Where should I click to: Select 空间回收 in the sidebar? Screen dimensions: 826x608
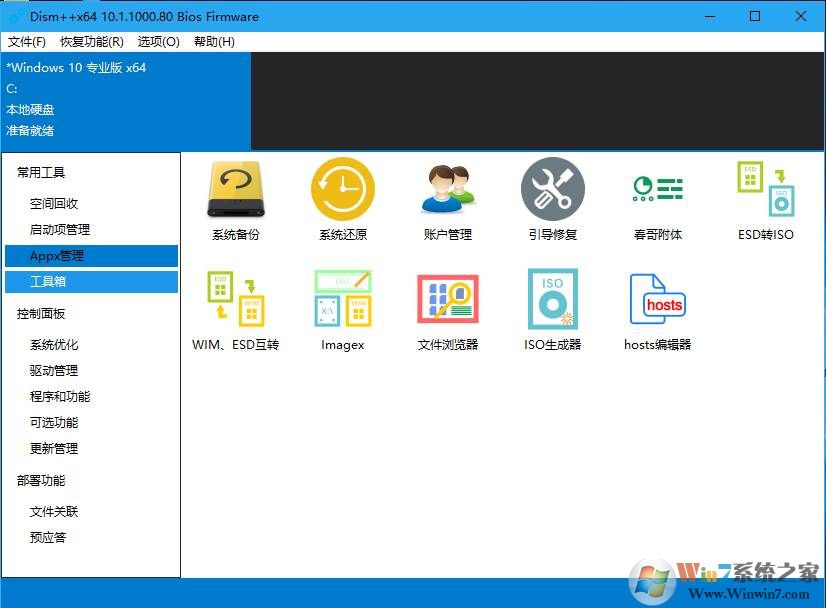coord(54,204)
